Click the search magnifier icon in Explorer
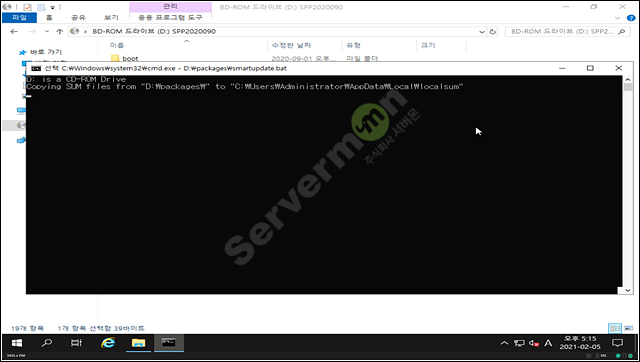The image size is (640, 362). click(x=622, y=31)
